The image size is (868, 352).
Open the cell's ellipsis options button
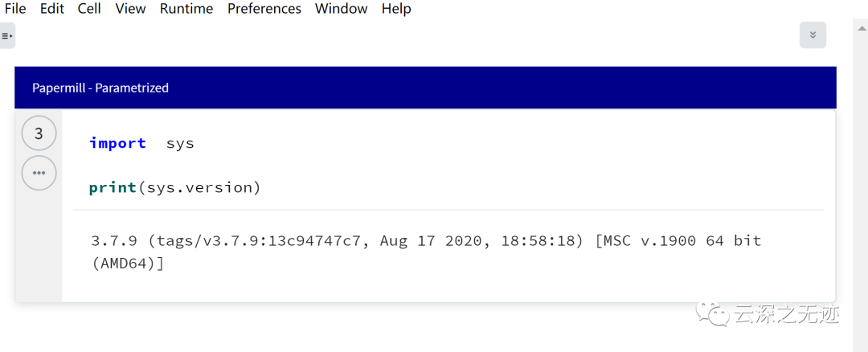click(x=39, y=173)
